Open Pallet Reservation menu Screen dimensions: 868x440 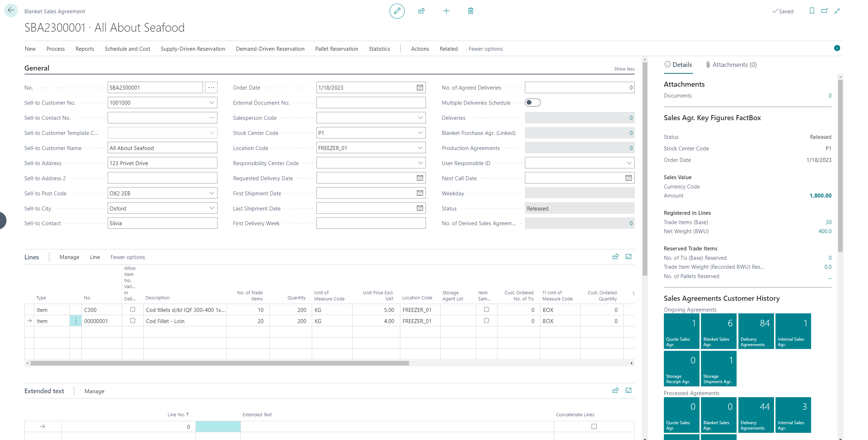tap(336, 49)
